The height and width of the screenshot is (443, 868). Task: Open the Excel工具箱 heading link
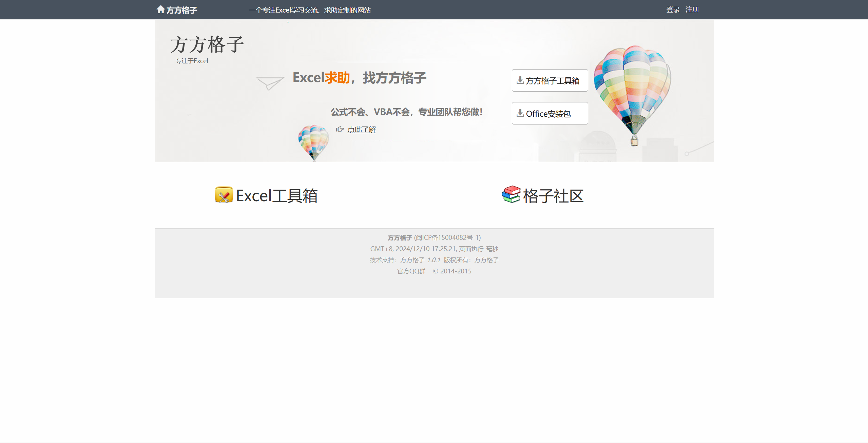[277, 196]
